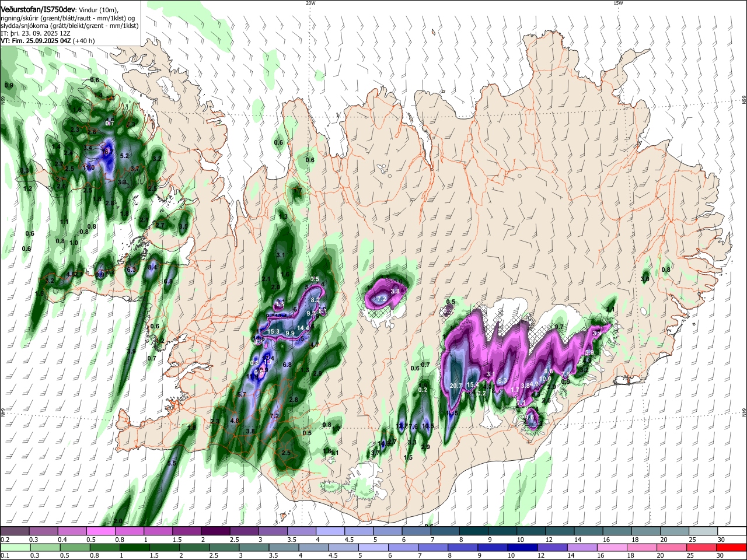Click the 14.4 precipitation value
The width and height of the screenshot is (747, 560).
click(303, 328)
